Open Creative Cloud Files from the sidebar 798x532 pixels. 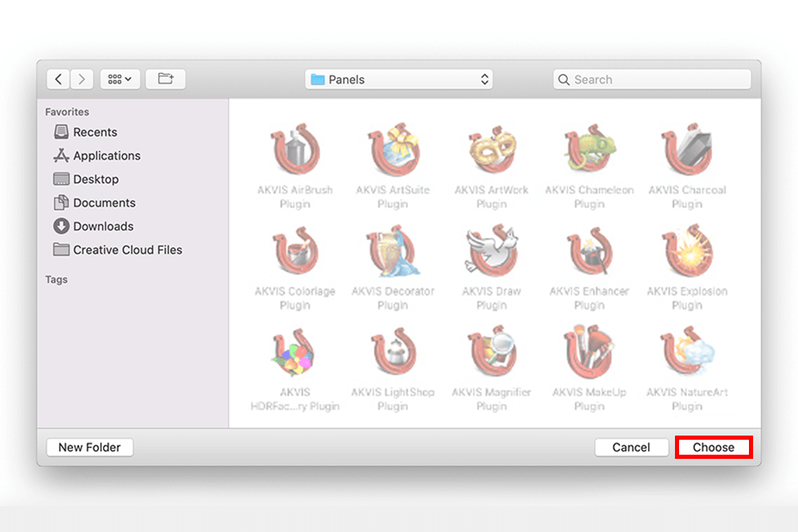pos(125,249)
